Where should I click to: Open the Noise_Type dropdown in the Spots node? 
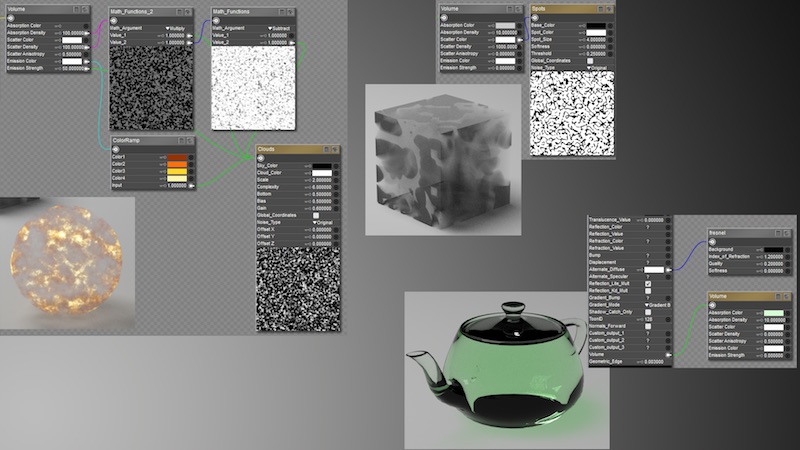[x=596, y=67]
